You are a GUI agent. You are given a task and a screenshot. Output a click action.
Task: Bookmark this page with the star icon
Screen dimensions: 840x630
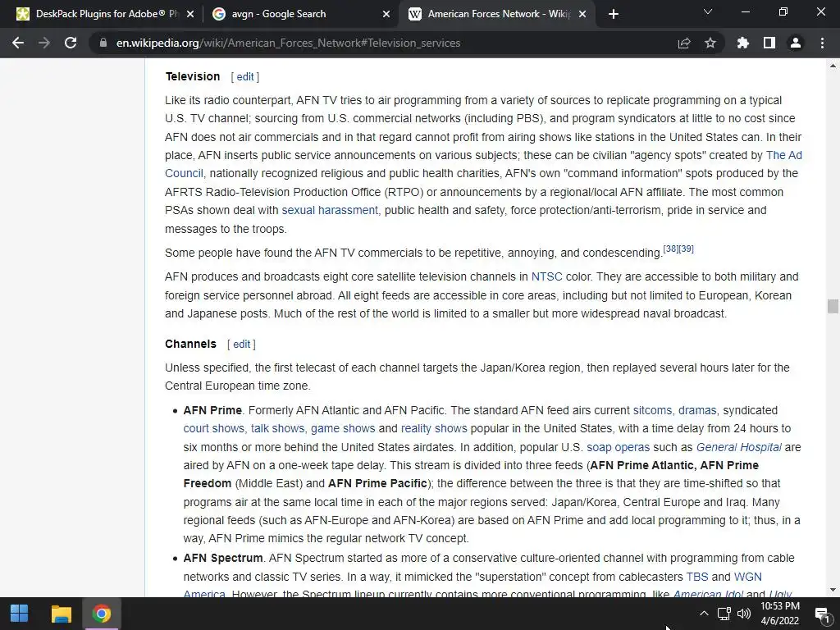pyautogui.click(x=710, y=43)
